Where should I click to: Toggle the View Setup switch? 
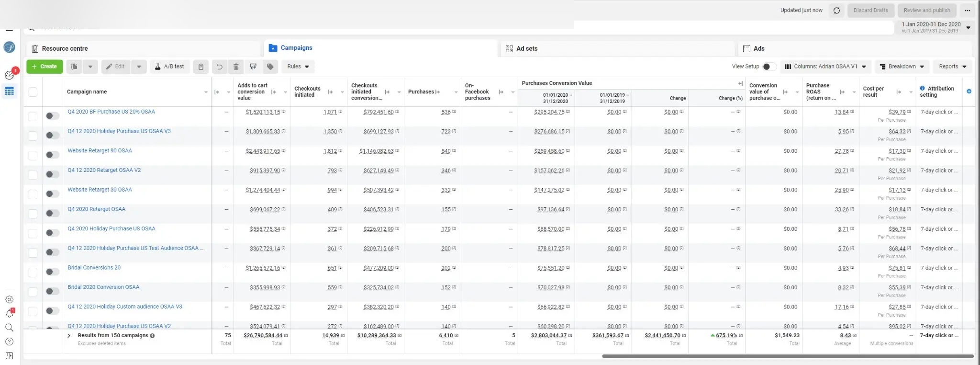click(769, 67)
